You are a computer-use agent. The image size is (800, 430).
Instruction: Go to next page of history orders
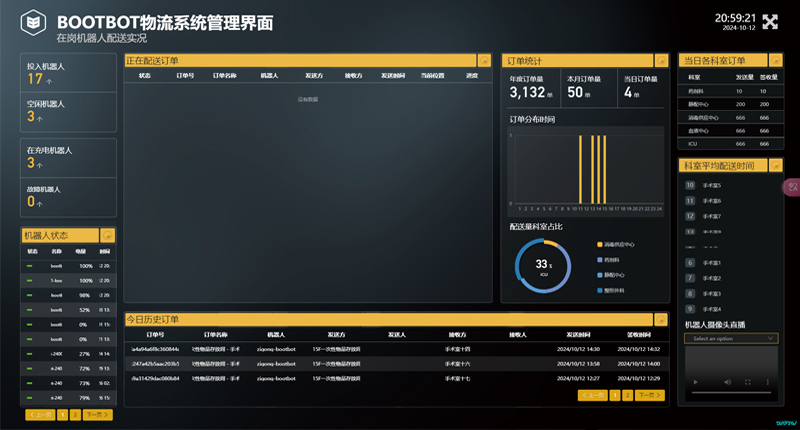coord(650,395)
